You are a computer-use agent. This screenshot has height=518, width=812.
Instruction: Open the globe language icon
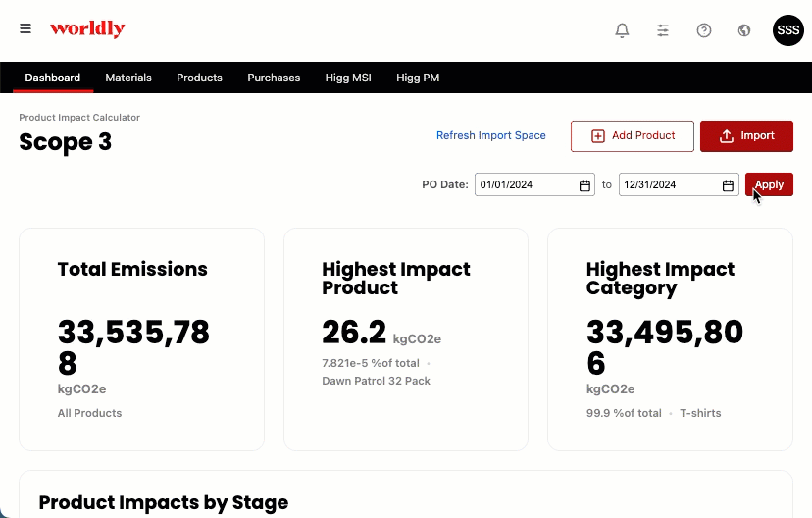point(744,30)
